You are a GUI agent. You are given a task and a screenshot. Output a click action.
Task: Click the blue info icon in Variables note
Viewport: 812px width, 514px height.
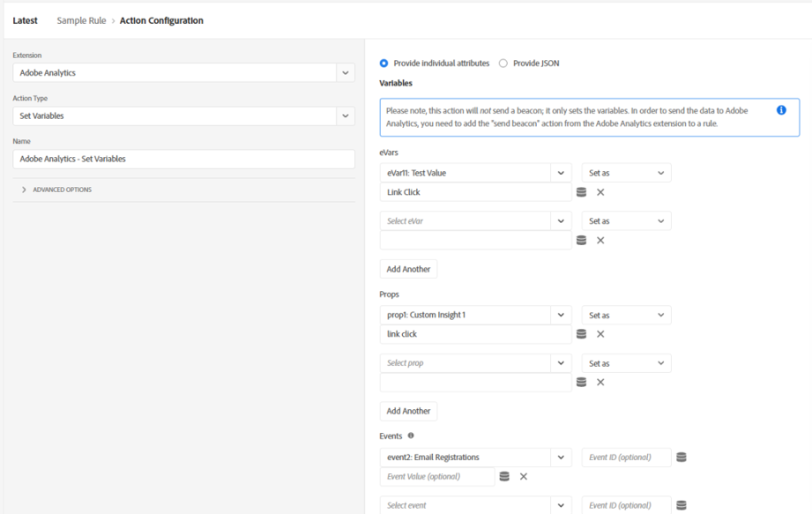[781, 109]
